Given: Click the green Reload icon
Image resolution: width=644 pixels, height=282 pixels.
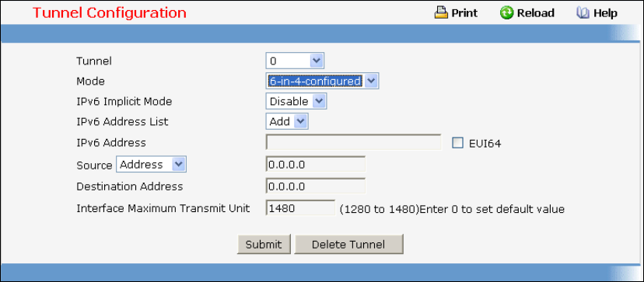Looking at the screenshot, I should coord(506,13).
